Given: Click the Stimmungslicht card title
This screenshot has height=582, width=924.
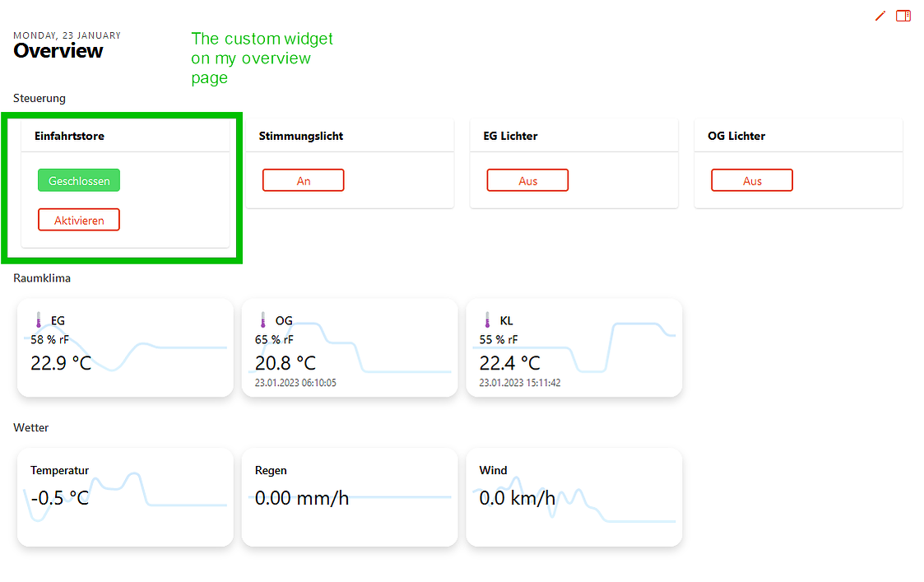Looking at the screenshot, I should click(301, 136).
